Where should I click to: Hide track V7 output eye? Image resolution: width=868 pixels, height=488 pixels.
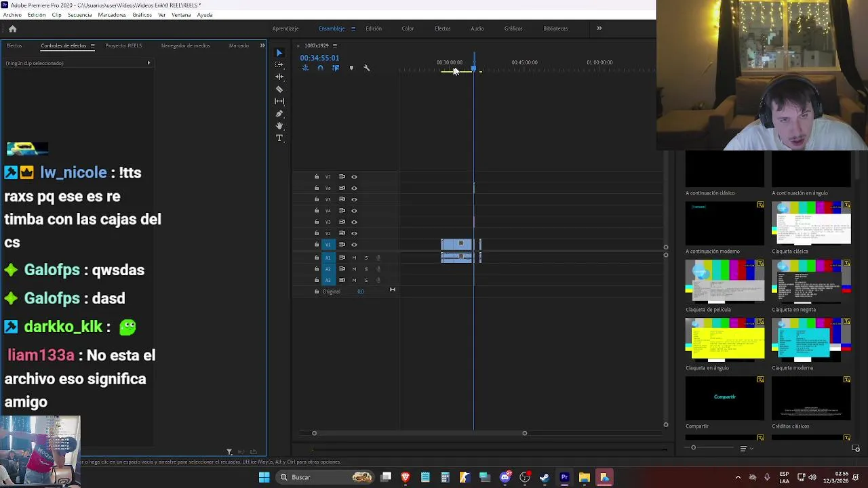pos(354,177)
